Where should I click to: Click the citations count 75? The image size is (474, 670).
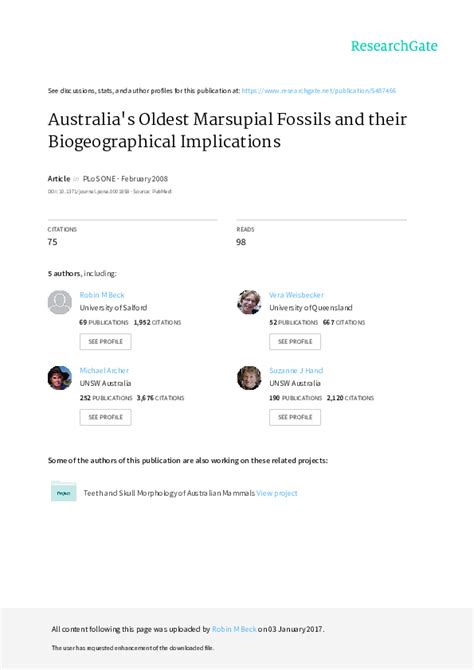52,242
